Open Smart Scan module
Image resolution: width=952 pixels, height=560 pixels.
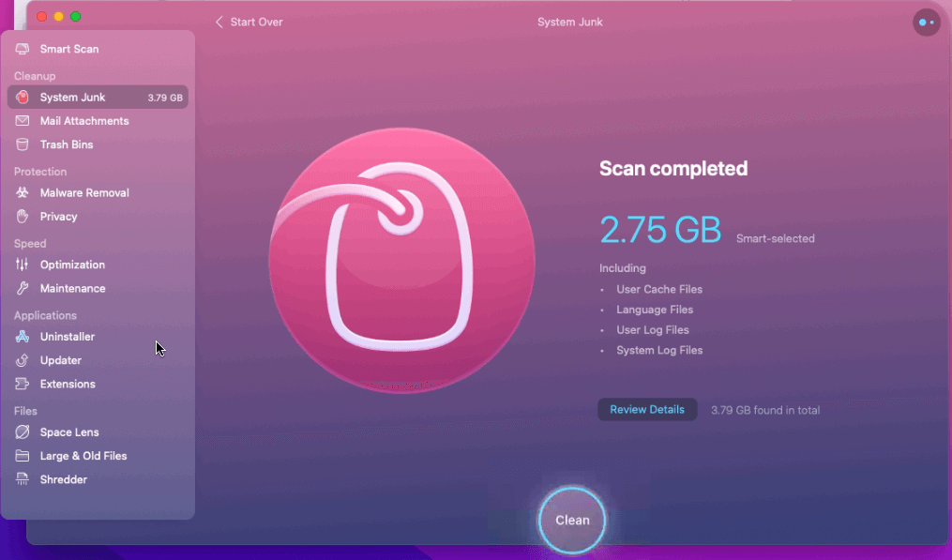pos(98,49)
